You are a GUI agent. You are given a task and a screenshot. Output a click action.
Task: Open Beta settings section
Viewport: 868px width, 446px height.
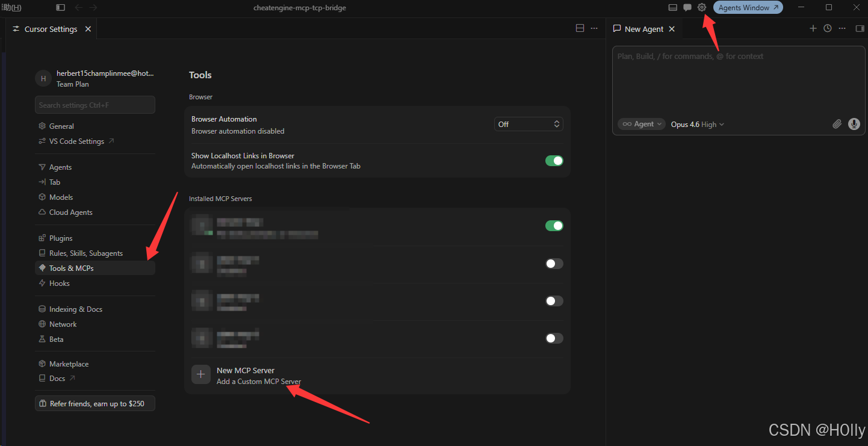pyautogui.click(x=95, y=339)
